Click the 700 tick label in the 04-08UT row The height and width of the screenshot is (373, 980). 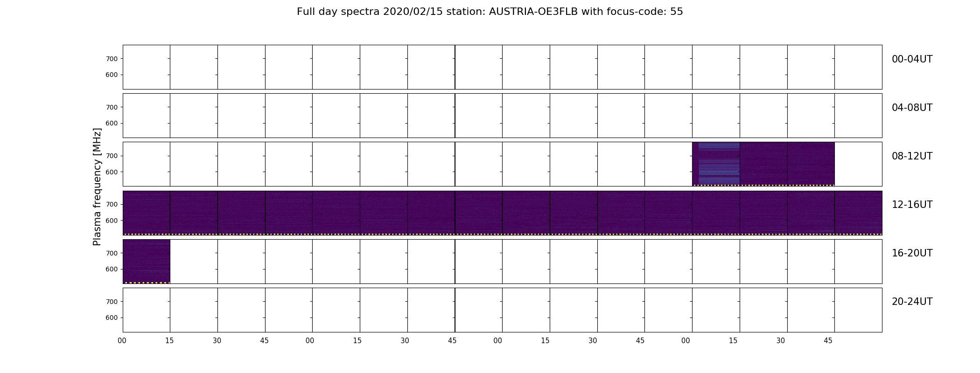click(x=112, y=107)
